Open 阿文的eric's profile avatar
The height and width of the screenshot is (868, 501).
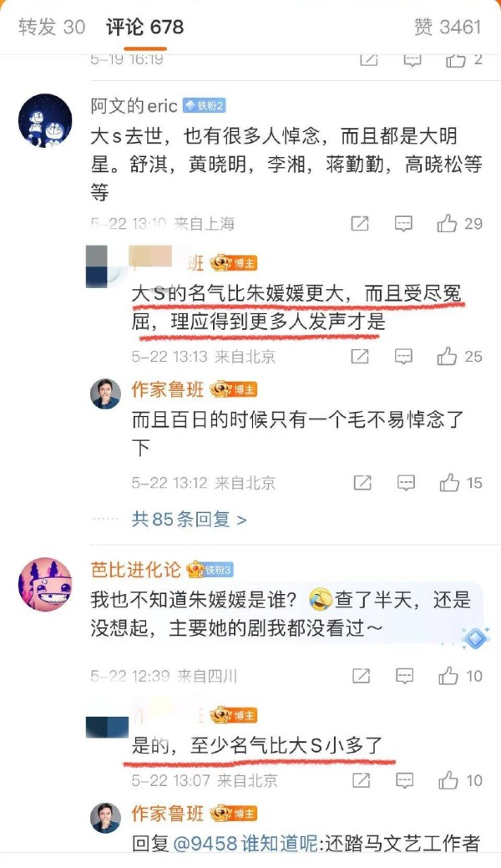pos(45,120)
